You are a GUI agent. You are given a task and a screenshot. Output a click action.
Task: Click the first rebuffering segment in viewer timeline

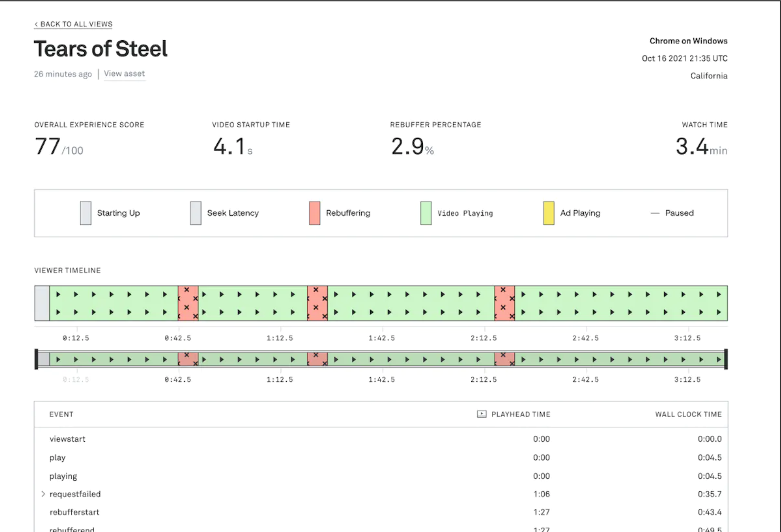[x=188, y=303]
